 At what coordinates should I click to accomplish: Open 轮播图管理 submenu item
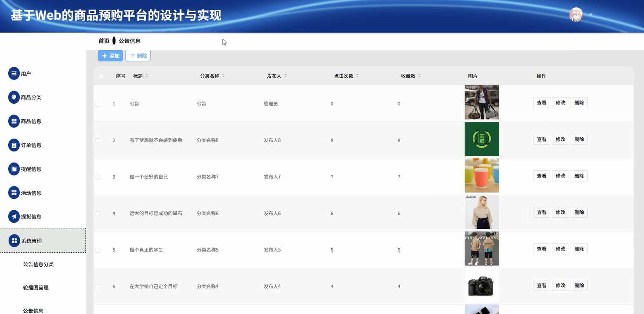(x=36, y=288)
